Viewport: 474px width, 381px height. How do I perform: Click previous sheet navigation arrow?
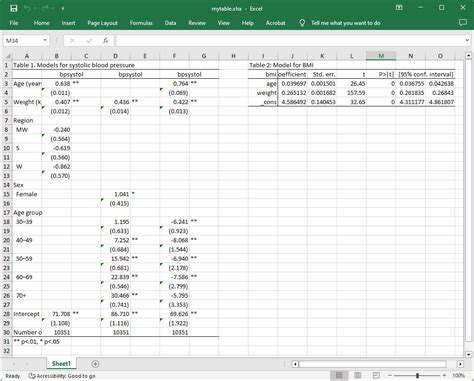click(x=14, y=364)
